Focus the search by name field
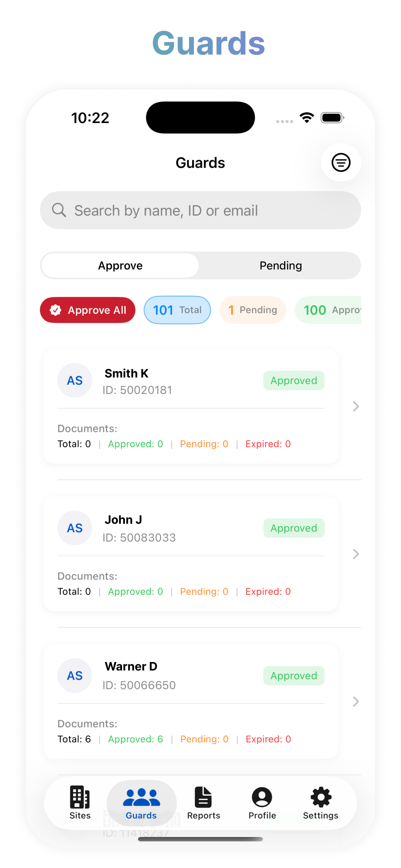 200,210
